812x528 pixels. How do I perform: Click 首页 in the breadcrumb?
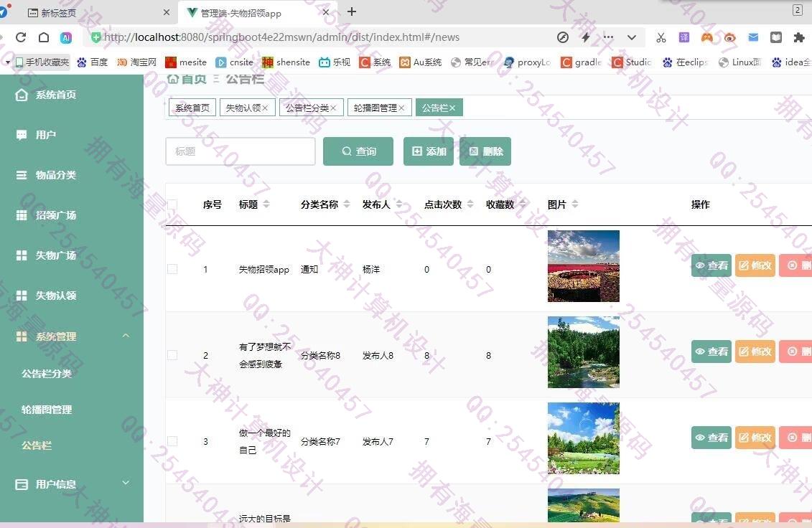(x=187, y=79)
